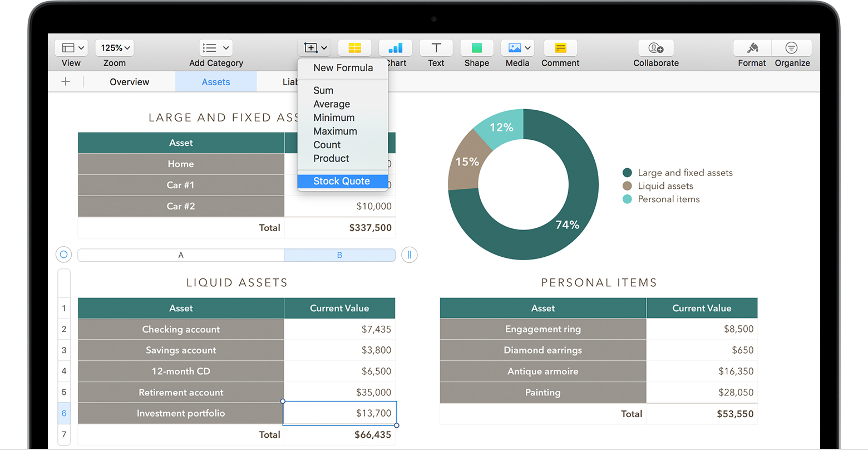Select column B header

339,255
